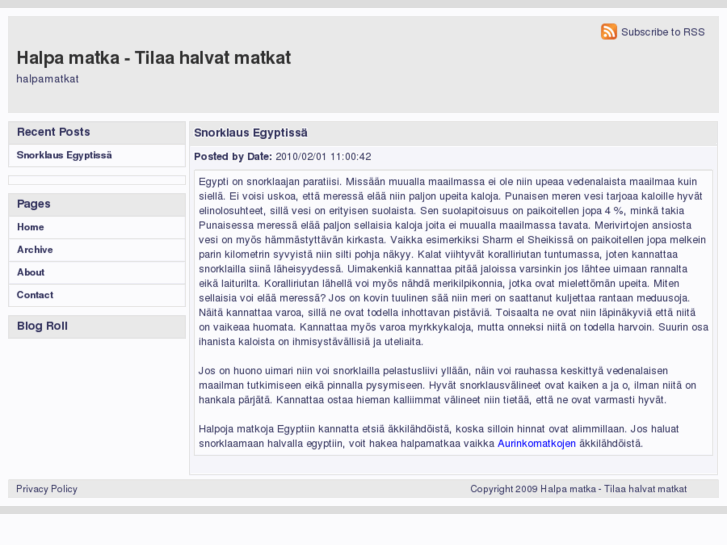Open the Subscribe to RSS link
The width and height of the screenshot is (727, 545).
pos(663,32)
